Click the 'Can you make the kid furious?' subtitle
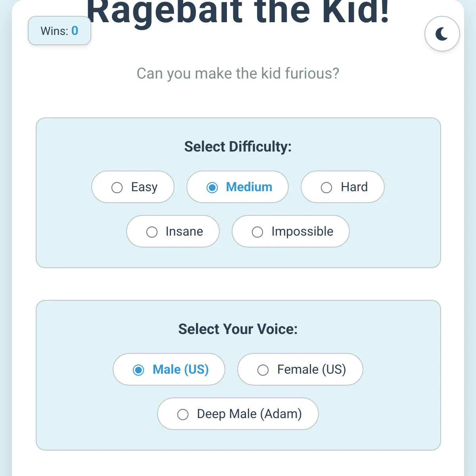This screenshot has height=476, width=476. [x=238, y=73]
